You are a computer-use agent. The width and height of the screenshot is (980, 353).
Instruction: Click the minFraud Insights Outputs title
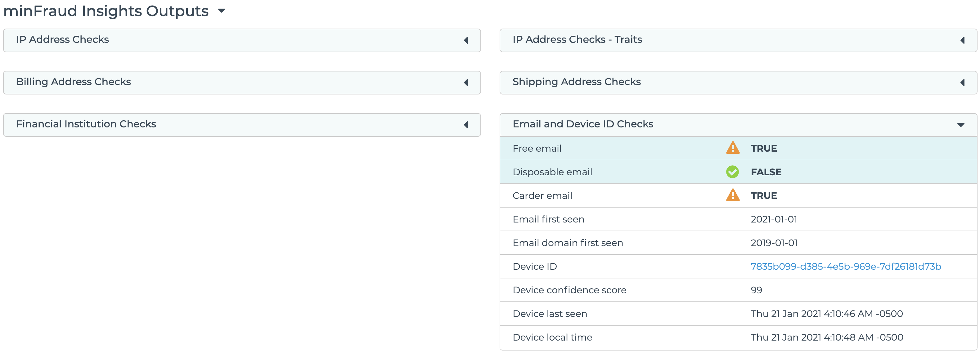(x=106, y=11)
